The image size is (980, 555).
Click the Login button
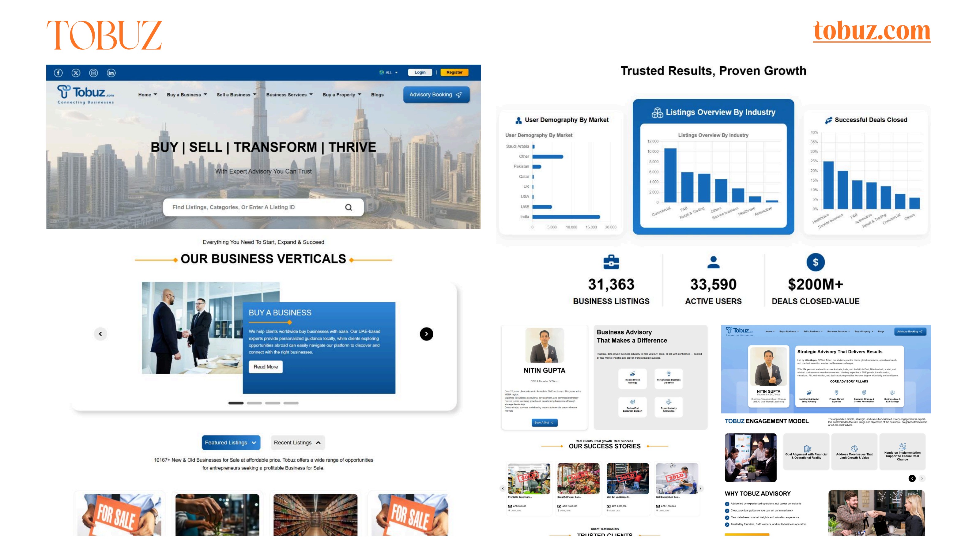420,72
